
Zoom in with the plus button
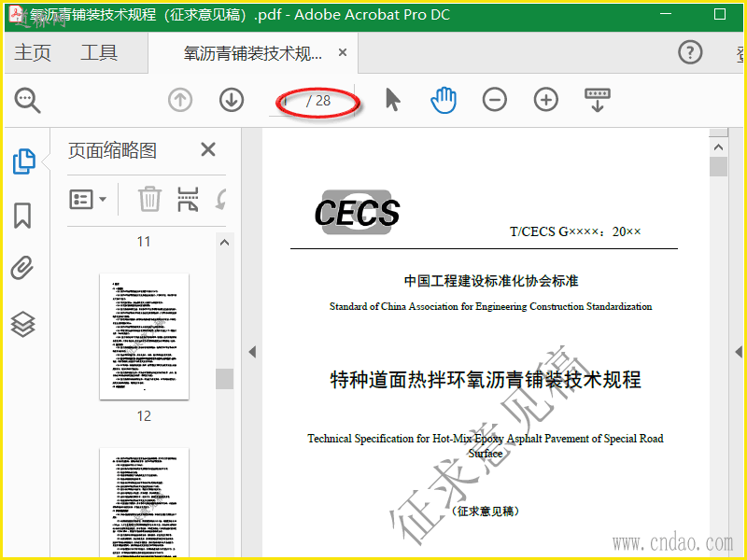[x=546, y=100]
